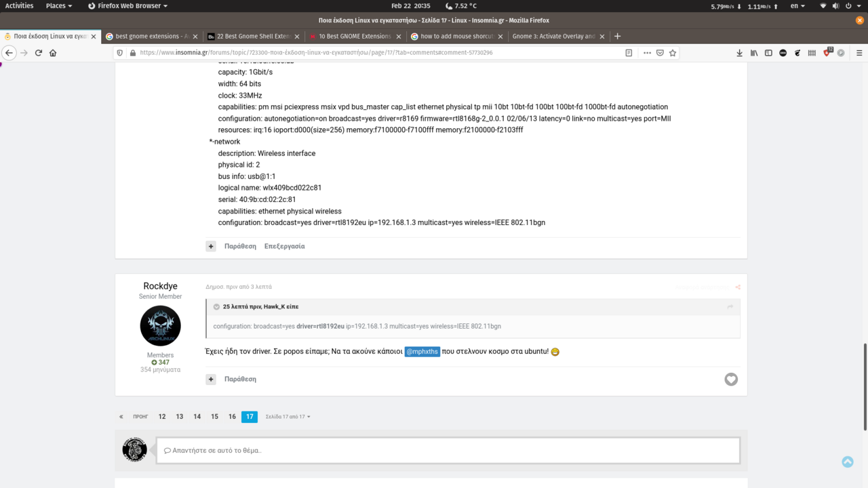Image resolution: width=868 pixels, height=488 pixels.
Task: Expand "Σελίδα 17 από 17" page dropdown
Action: coord(288,417)
